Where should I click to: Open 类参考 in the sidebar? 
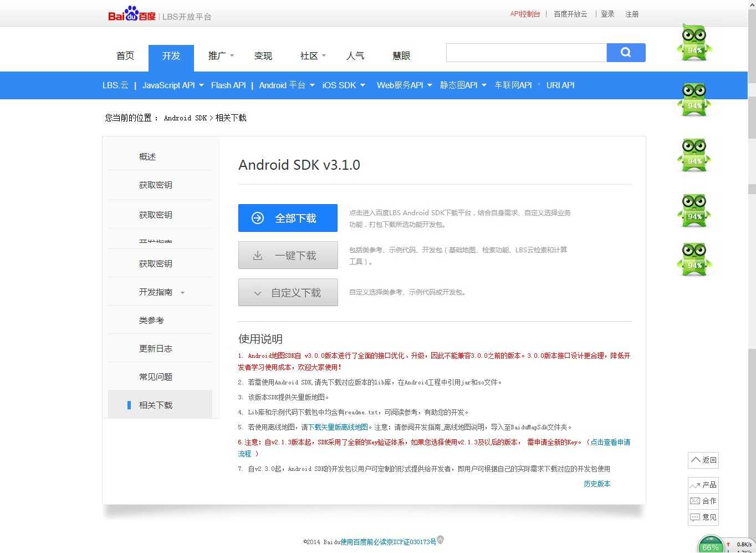[x=151, y=320]
